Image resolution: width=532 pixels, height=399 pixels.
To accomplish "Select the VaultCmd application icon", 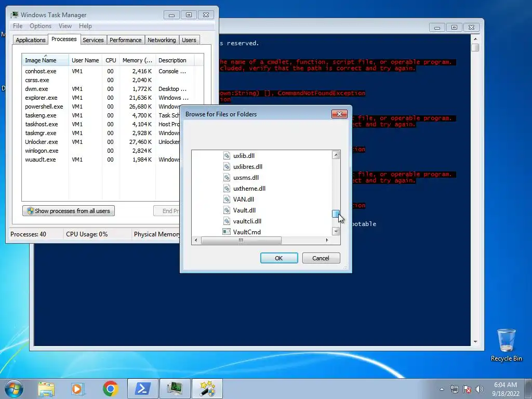I will pos(227,232).
